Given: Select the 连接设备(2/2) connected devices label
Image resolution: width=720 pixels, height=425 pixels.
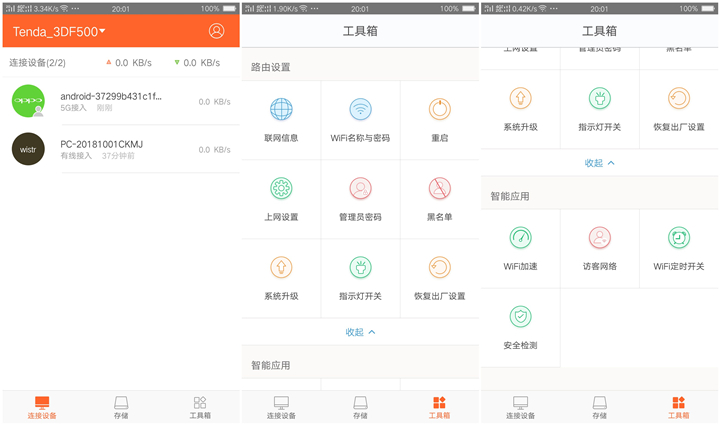Looking at the screenshot, I should pyautogui.click(x=38, y=63).
